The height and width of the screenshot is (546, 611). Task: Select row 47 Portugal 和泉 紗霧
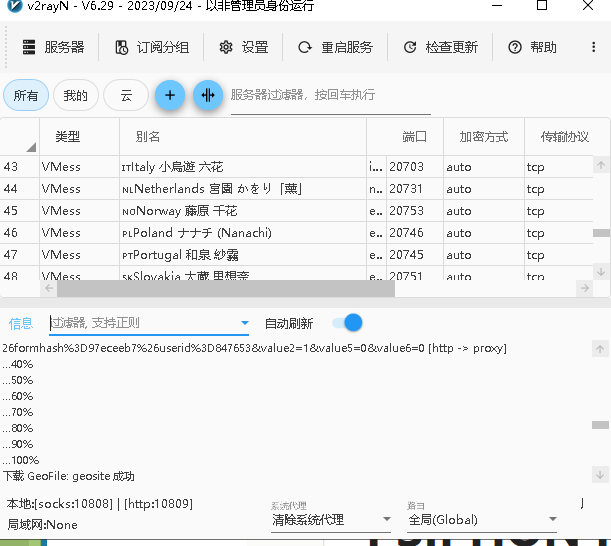(296, 255)
